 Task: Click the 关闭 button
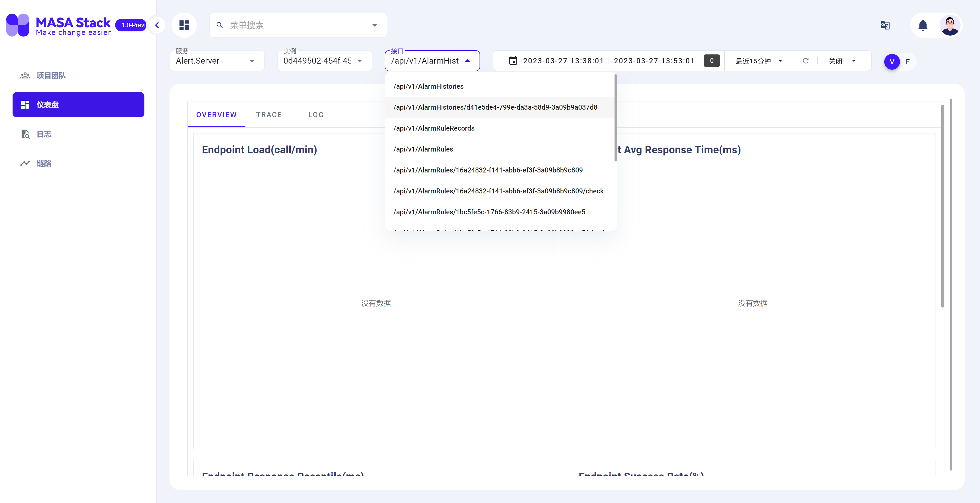pos(835,61)
